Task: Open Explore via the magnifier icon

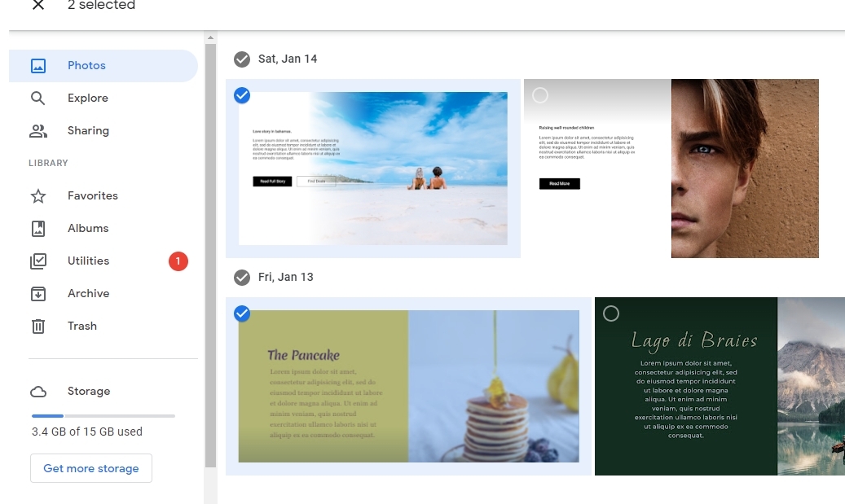Action: (38, 99)
